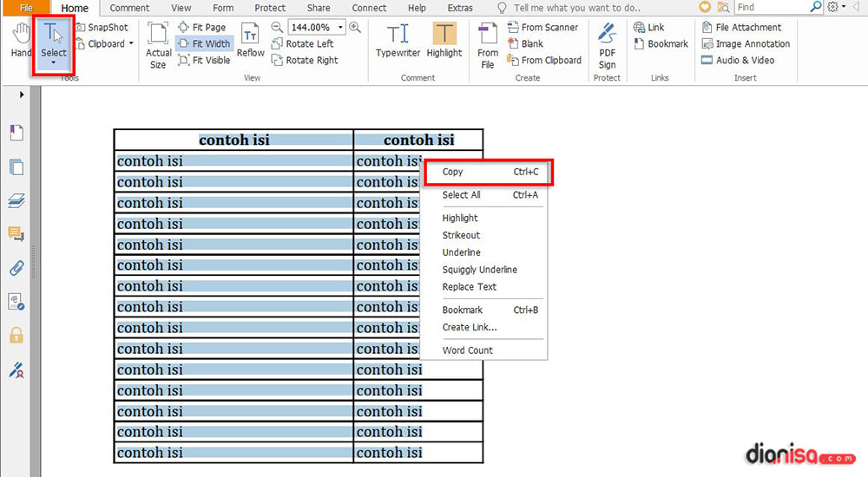The height and width of the screenshot is (477, 868).
Task: Select the Hand tool
Action: point(21,40)
